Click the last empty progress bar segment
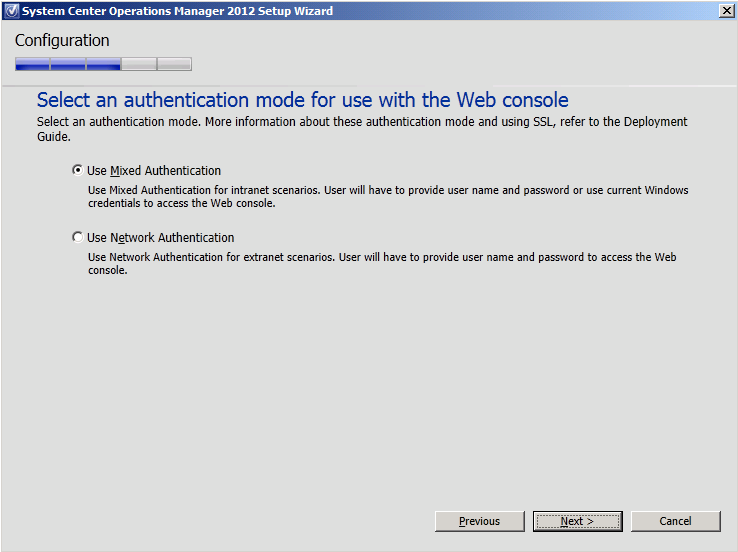Viewport: 738px width, 552px height. tap(174, 64)
